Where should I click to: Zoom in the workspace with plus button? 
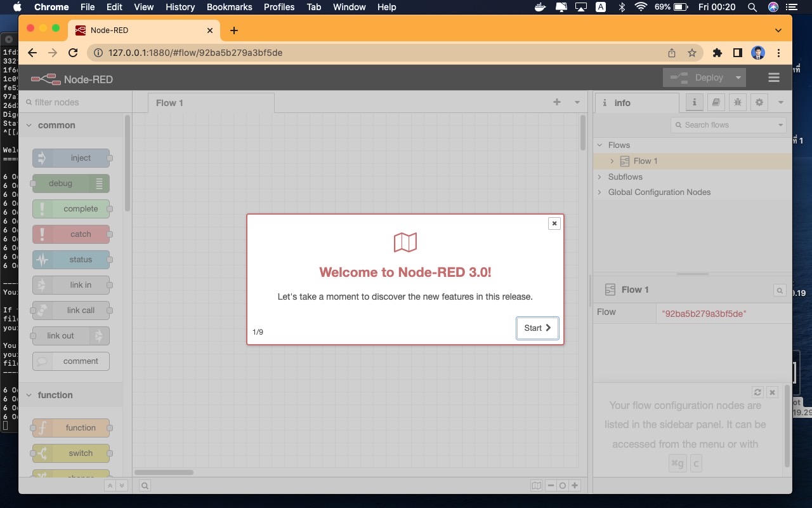pyautogui.click(x=575, y=486)
